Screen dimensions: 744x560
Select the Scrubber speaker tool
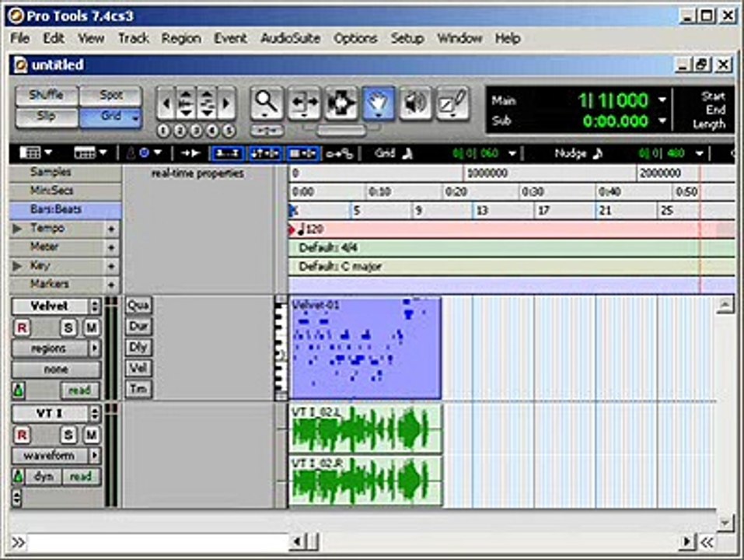pos(415,103)
